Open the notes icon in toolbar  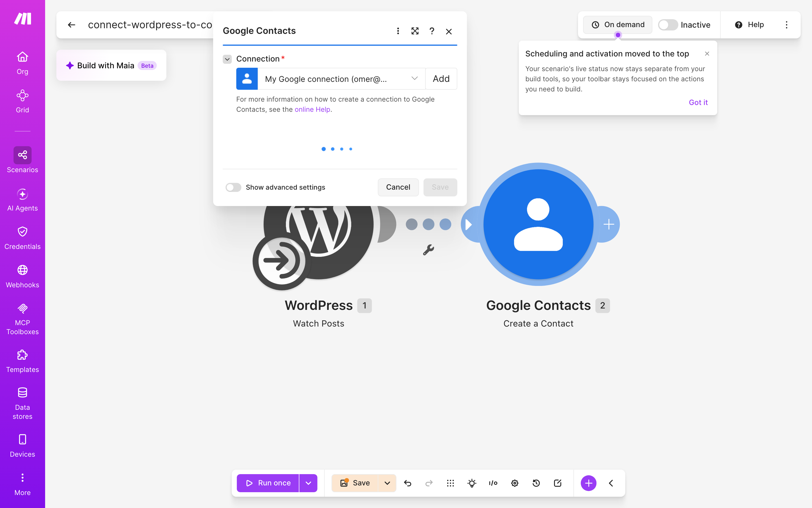tap(557, 483)
